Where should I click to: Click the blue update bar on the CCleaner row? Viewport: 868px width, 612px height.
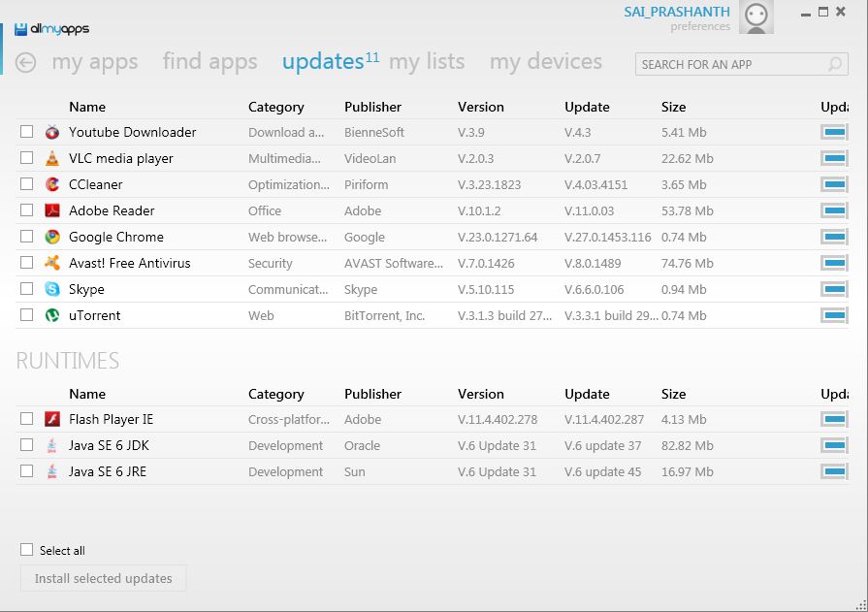tap(832, 184)
